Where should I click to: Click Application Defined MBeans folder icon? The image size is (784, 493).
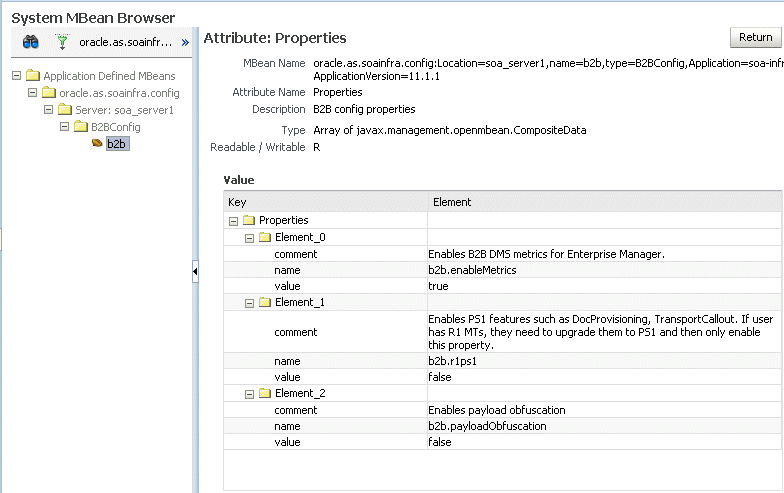click(33, 76)
